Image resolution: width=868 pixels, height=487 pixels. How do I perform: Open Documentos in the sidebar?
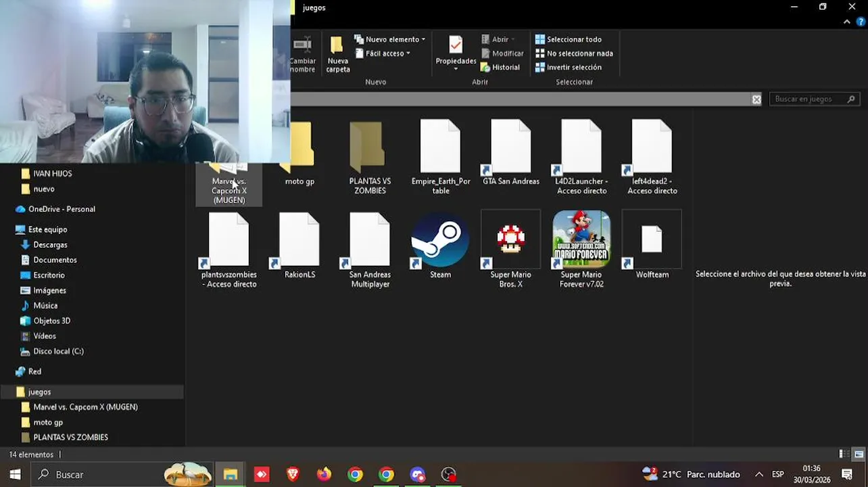coord(55,260)
